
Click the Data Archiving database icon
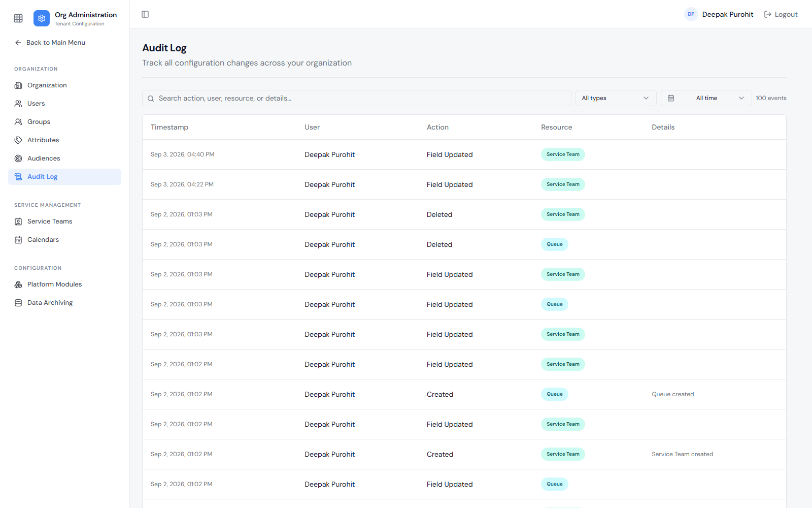pos(18,303)
